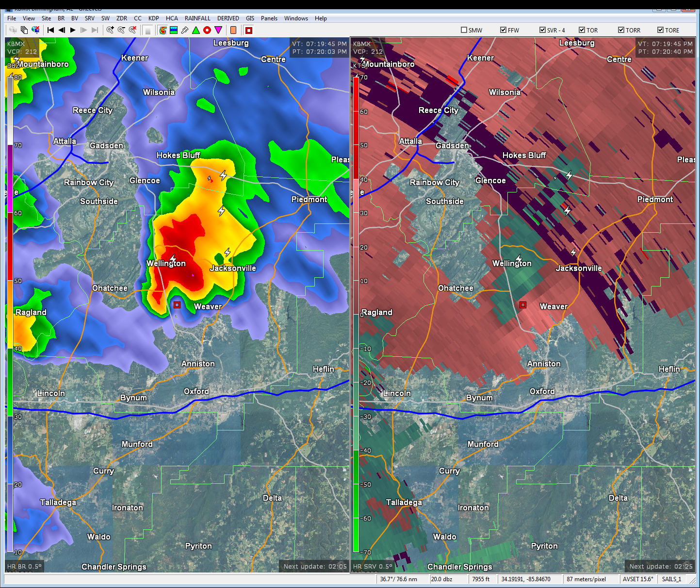Open the Panels menu

pos(269,18)
